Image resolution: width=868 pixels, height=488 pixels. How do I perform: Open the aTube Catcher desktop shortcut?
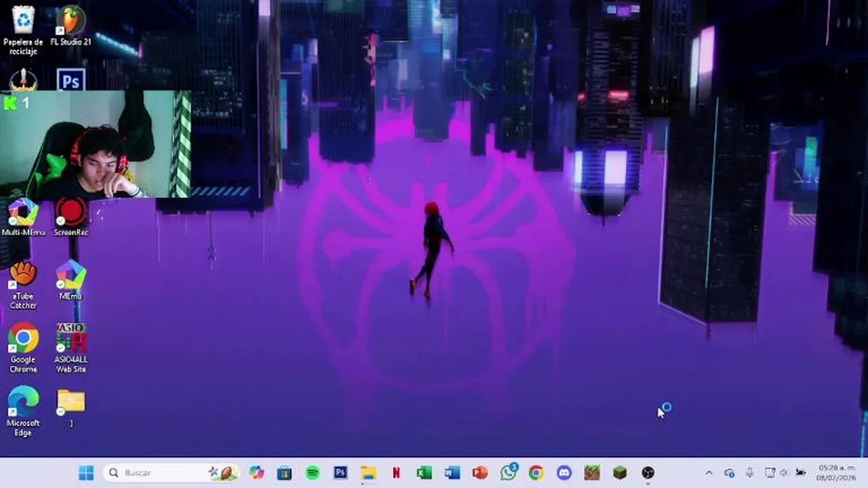pos(23,285)
